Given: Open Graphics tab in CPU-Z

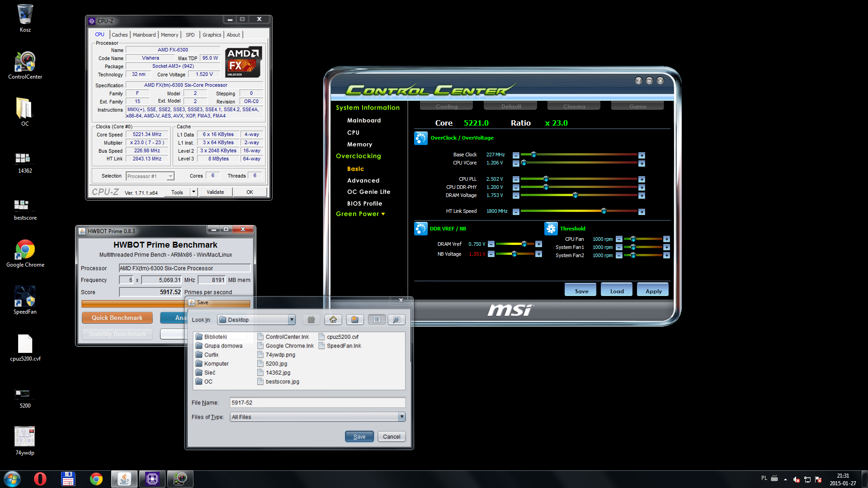Looking at the screenshot, I should point(212,35).
